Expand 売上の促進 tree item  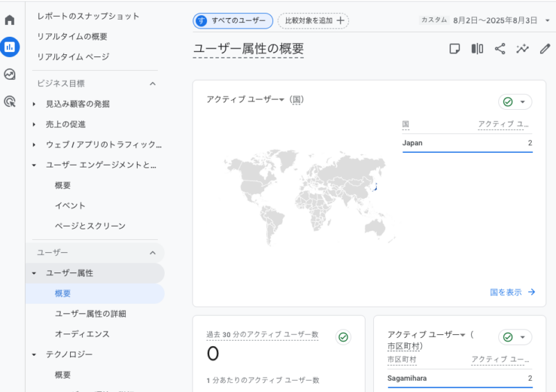coord(34,124)
